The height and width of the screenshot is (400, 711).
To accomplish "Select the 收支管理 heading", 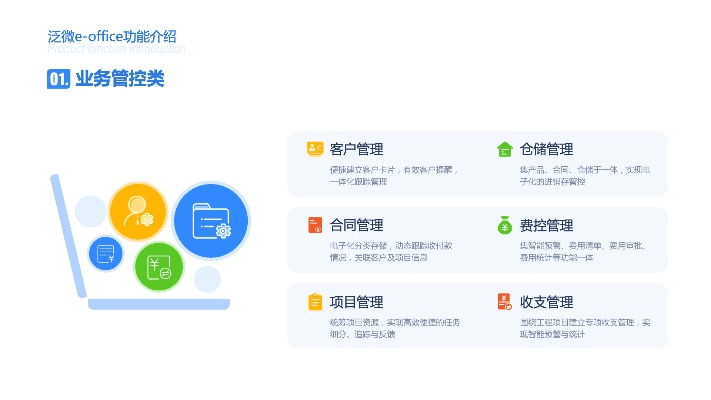I will click(546, 302).
